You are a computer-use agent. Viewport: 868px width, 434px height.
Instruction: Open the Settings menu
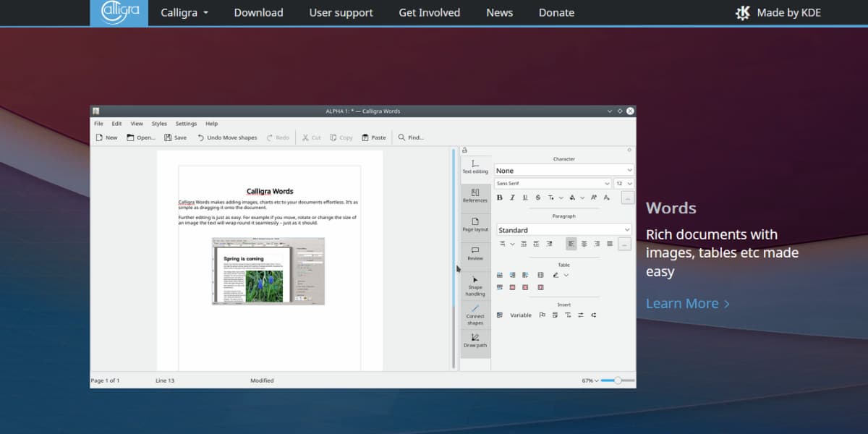[186, 124]
